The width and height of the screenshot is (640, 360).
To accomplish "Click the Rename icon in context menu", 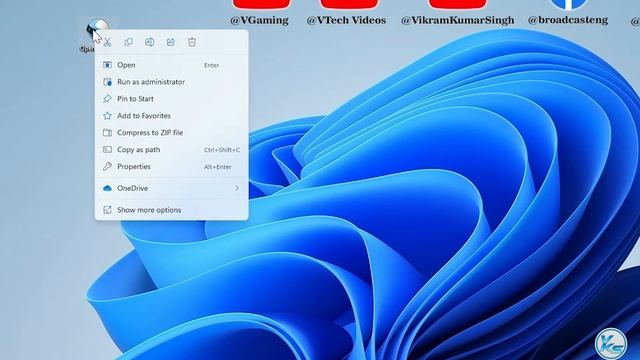I will pyautogui.click(x=150, y=42).
